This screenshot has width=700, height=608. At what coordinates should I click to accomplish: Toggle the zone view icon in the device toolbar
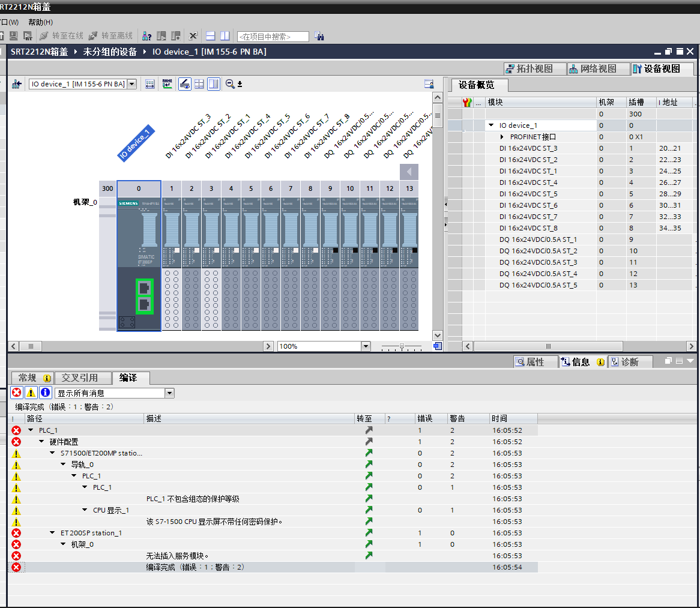pyautogui.click(x=214, y=84)
